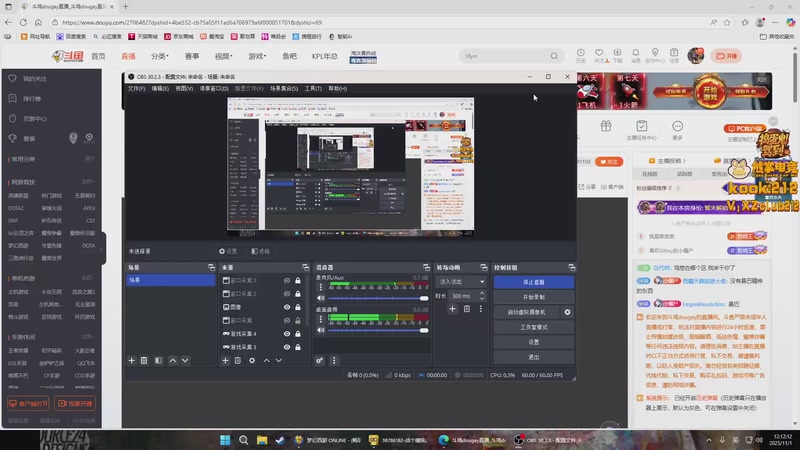Open the mixer menu dots beside the gears icon

point(334,360)
